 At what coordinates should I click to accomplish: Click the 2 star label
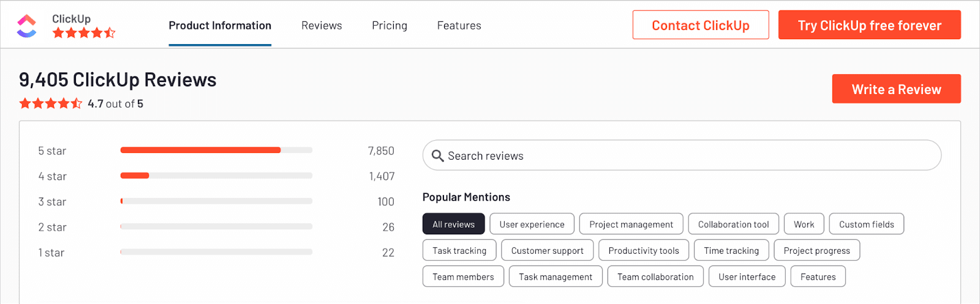(52, 227)
